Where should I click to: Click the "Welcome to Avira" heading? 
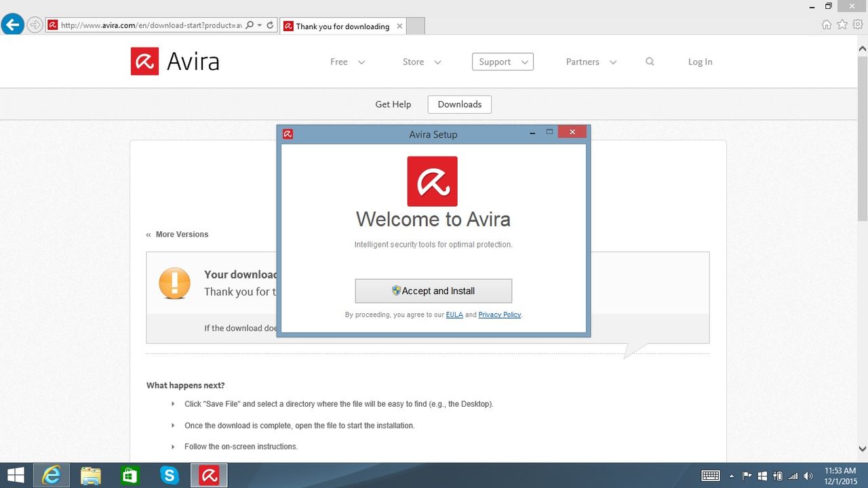click(x=433, y=220)
